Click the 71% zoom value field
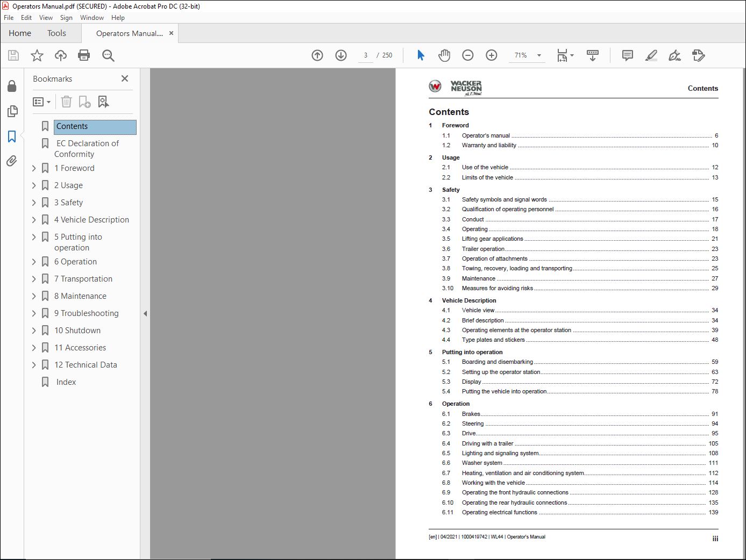Viewport: 746px width, 560px height. 521,55
